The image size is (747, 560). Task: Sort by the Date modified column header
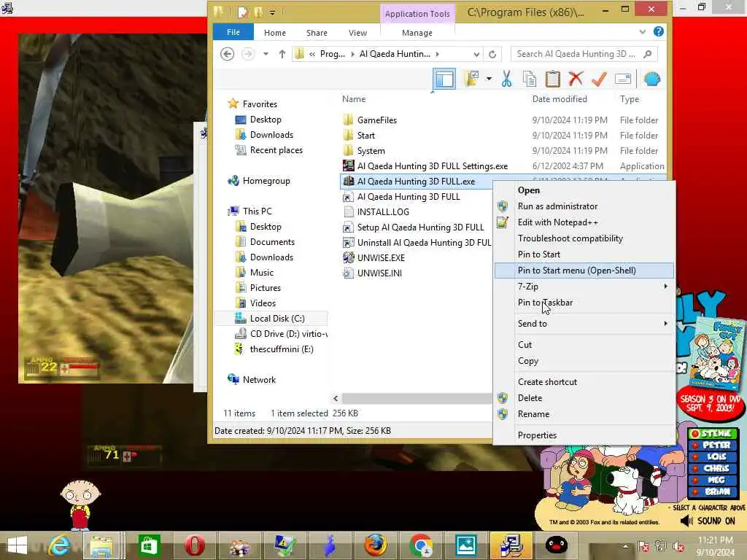click(x=560, y=99)
